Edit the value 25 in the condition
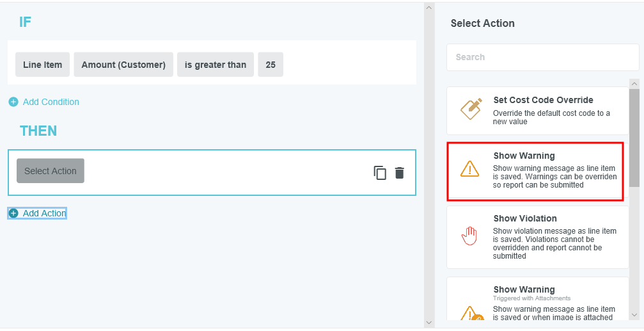The width and height of the screenshot is (644, 331). [x=271, y=65]
